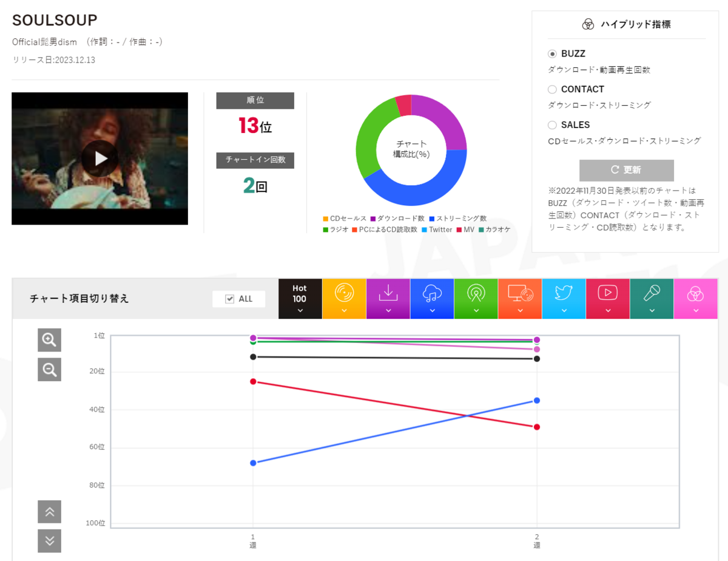This screenshot has width=728, height=561.
Task: Click the double up-arrow chart button
Action: click(x=50, y=512)
